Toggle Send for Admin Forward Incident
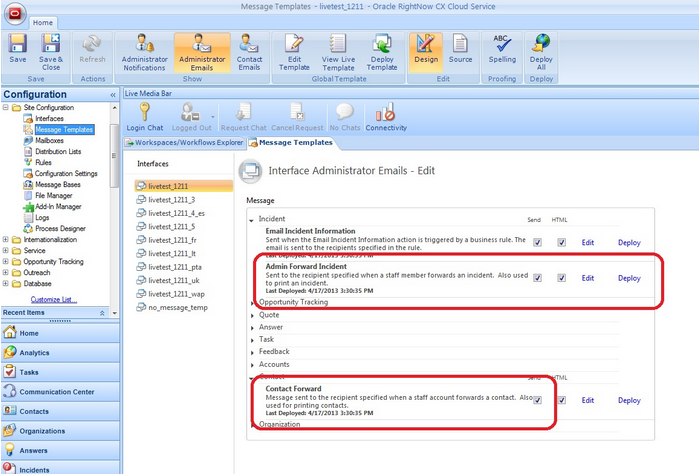 (538, 278)
